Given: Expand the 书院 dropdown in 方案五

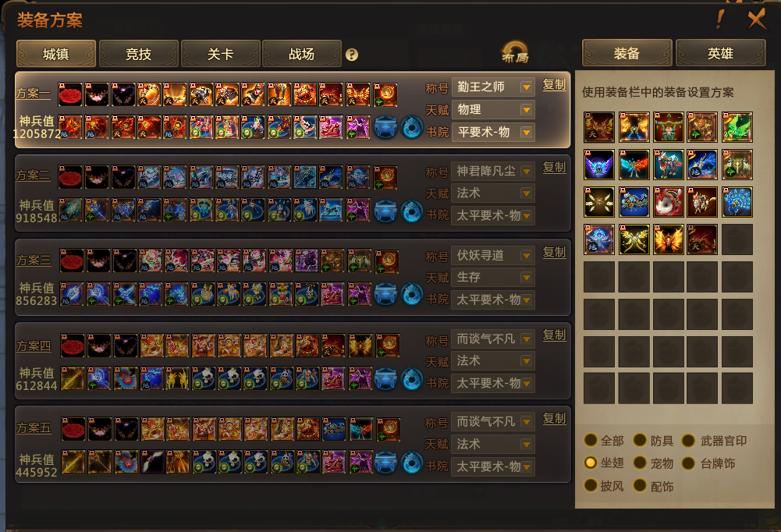Looking at the screenshot, I should tap(493, 466).
